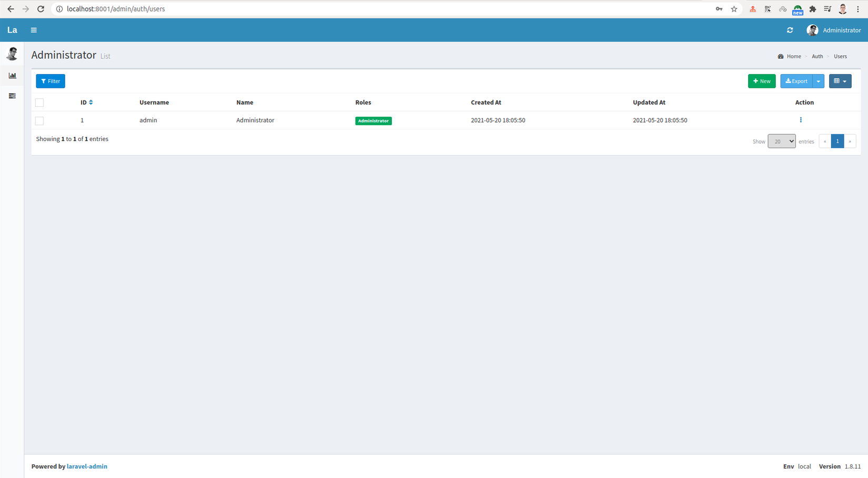The width and height of the screenshot is (868, 478).
Task: Click the 'Username' column header
Action: (154, 102)
